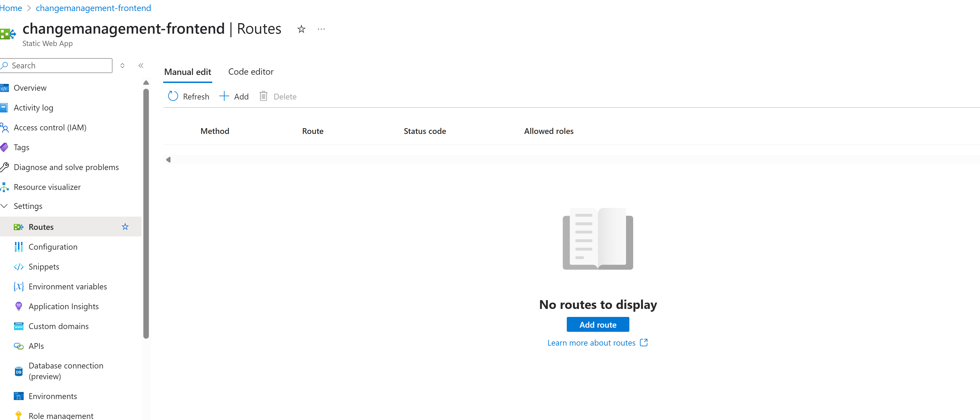This screenshot has height=420, width=980.
Task: Click the Resource visualizer icon
Action: [x=5, y=187]
